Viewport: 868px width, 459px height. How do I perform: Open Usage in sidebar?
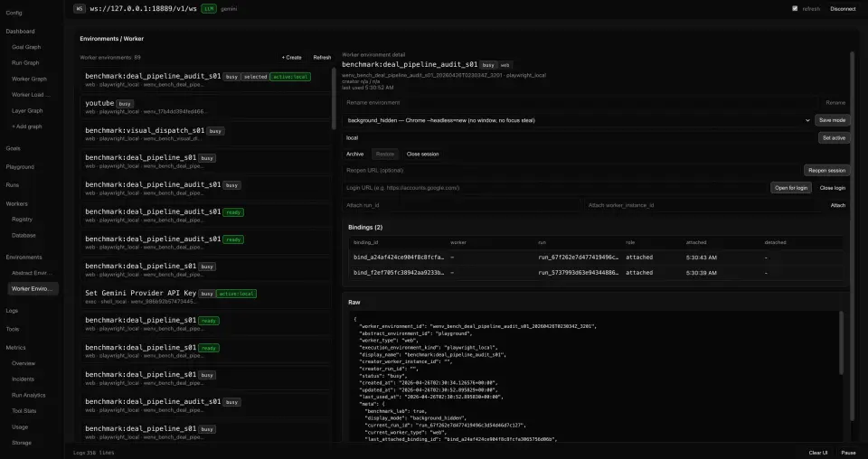click(19, 427)
